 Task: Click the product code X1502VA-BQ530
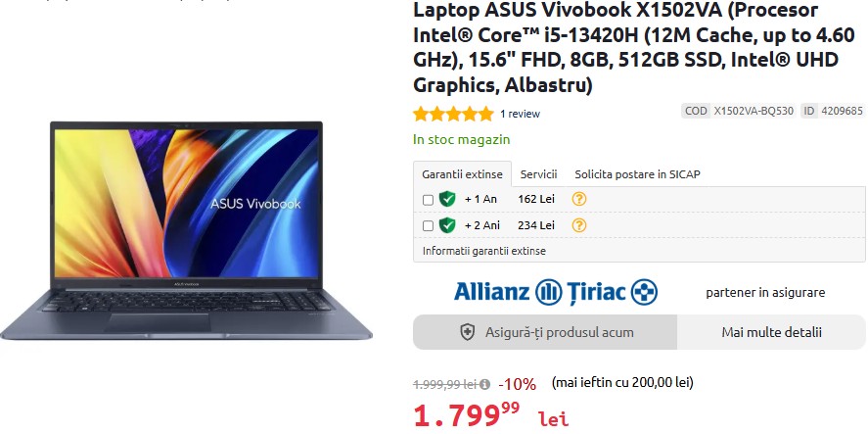pyautogui.click(x=754, y=111)
